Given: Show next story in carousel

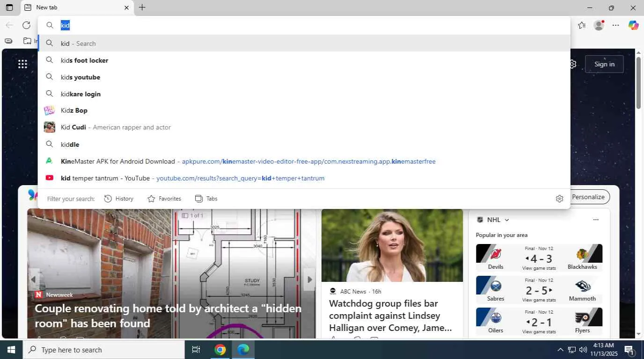Looking at the screenshot, I should [x=309, y=280].
